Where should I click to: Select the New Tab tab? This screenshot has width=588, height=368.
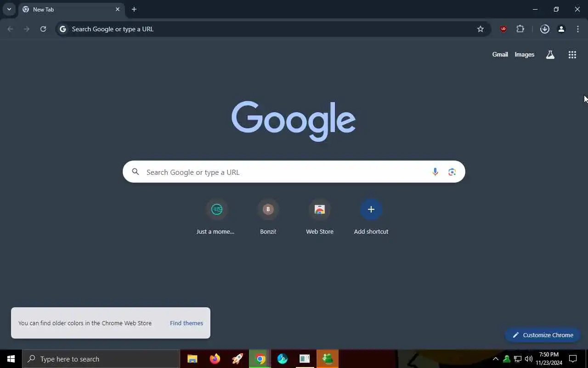(71, 9)
